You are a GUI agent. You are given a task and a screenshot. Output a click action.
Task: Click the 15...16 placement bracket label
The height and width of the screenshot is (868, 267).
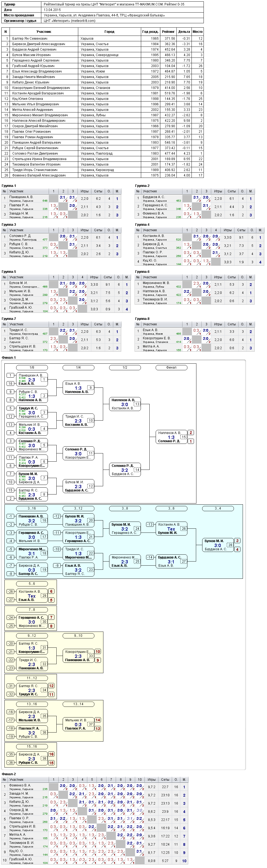[x=32, y=746]
